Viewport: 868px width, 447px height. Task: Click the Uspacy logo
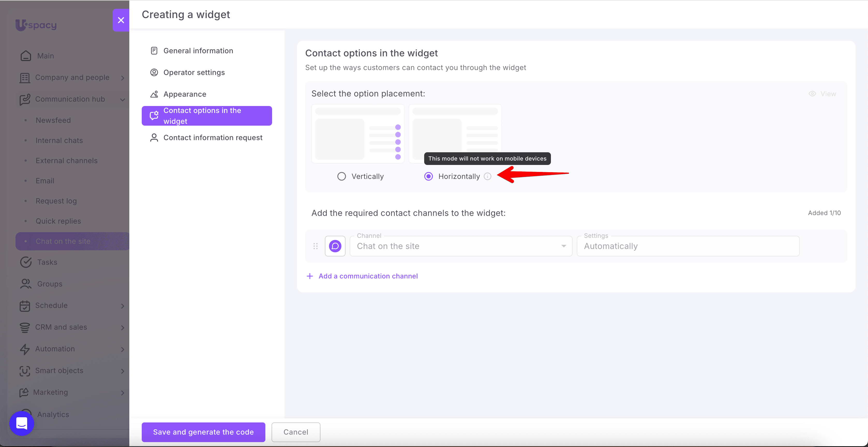[36, 25]
